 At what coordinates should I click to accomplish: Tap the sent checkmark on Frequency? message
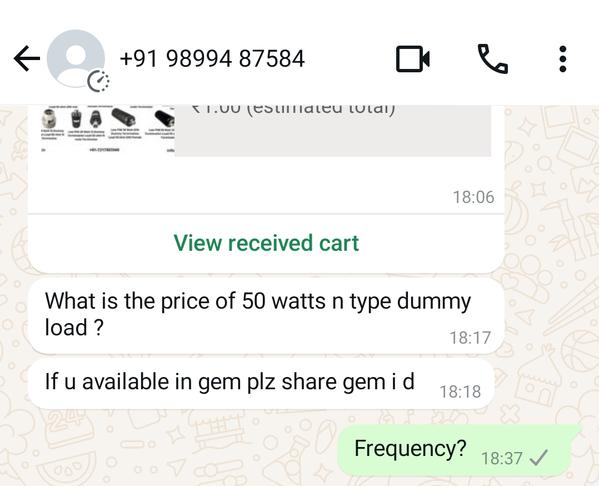click(x=539, y=458)
